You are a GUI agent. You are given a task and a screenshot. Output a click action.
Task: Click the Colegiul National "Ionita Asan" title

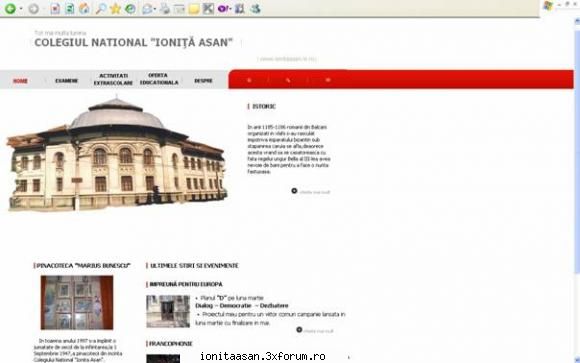tap(134, 43)
